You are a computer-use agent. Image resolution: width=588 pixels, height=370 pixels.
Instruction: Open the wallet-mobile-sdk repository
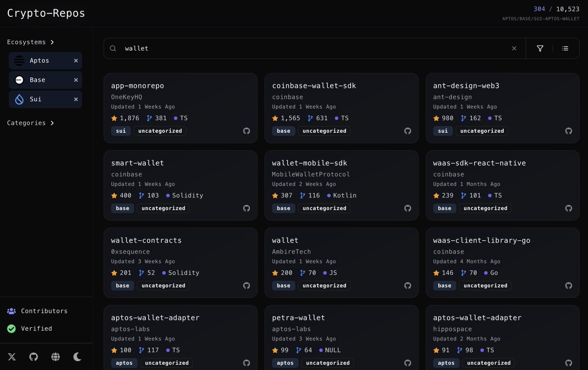310,163
